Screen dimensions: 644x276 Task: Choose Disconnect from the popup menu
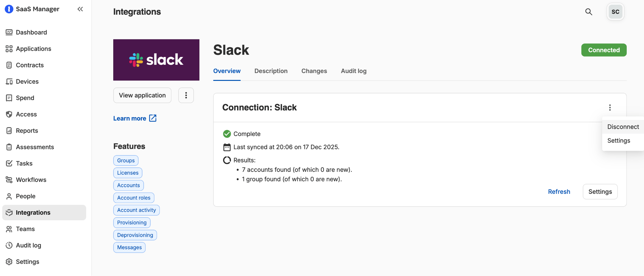point(623,127)
